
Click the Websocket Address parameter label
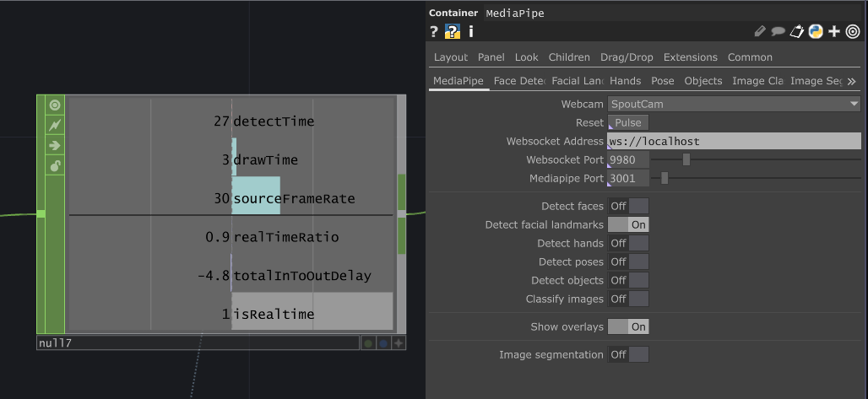pos(555,141)
